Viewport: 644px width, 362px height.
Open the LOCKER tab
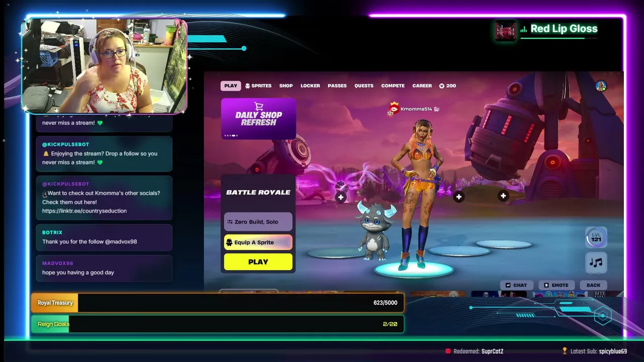point(310,86)
